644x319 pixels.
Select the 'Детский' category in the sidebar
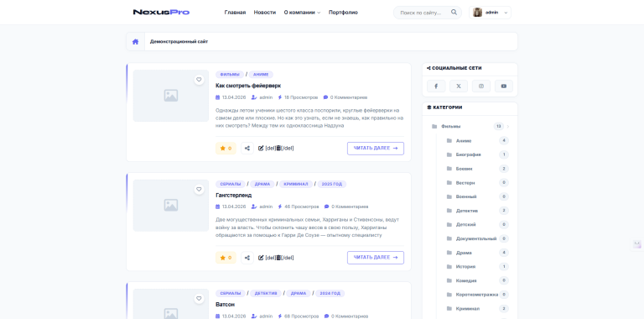[x=465, y=224]
